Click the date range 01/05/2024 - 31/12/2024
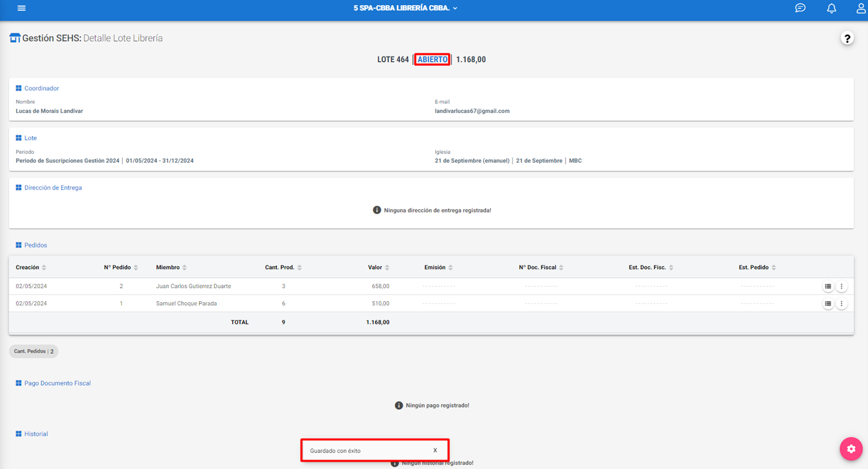Viewport: 868px width, 469px height. coord(160,161)
